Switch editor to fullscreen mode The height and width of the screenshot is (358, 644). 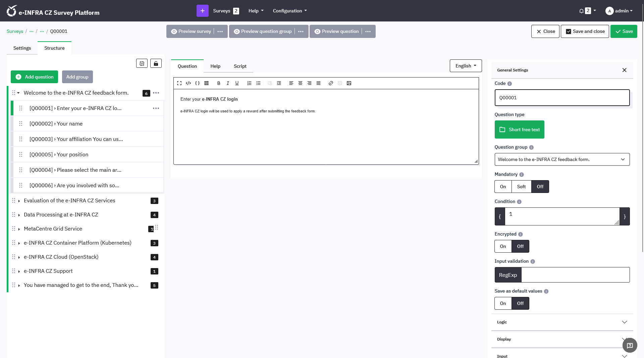click(x=179, y=83)
